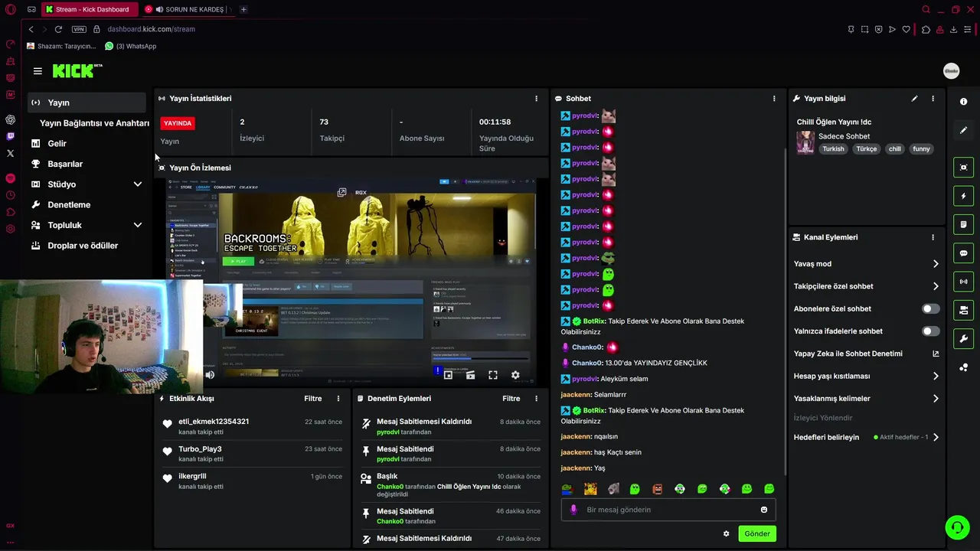This screenshot has height=551, width=980.
Task: Open Hedefleri belirleyin goals
Action: click(936, 438)
